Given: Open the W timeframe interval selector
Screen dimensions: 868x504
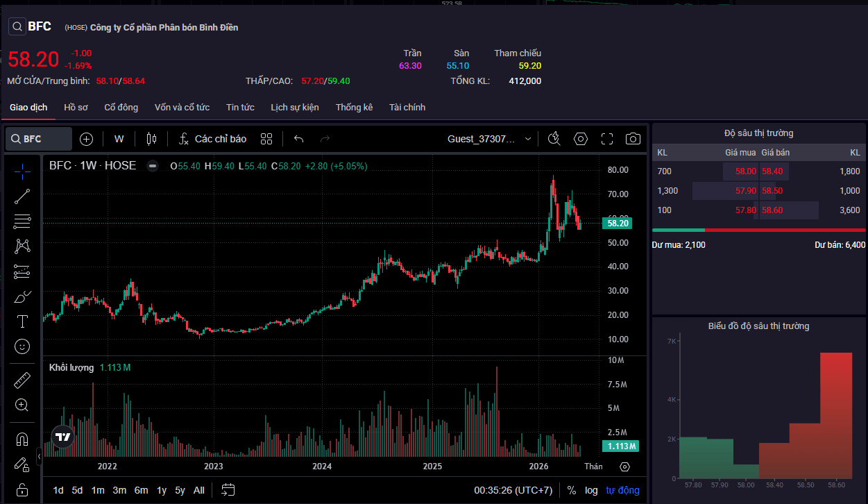Looking at the screenshot, I should [x=119, y=139].
